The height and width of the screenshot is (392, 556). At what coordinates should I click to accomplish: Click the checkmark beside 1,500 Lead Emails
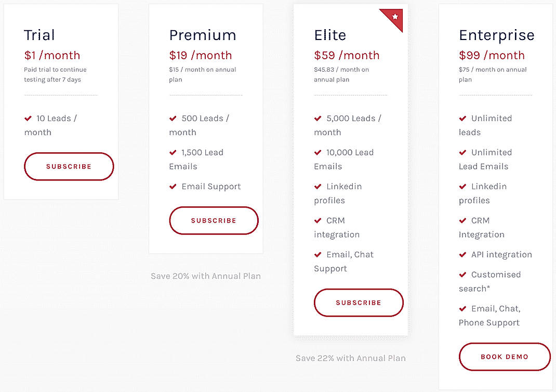[173, 152]
